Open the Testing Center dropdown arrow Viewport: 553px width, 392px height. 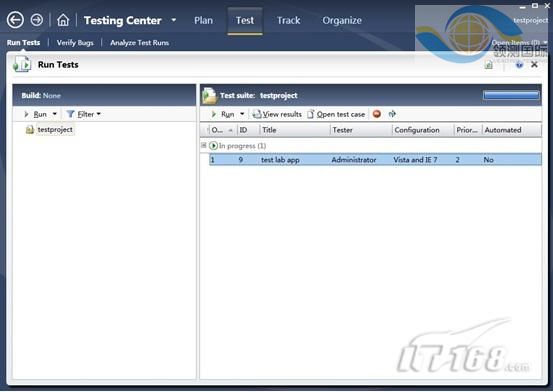tap(174, 20)
